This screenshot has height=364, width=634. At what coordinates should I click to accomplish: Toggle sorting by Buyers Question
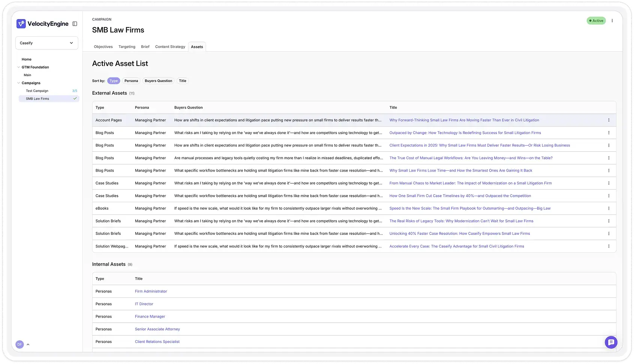click(x=158, y=81)
